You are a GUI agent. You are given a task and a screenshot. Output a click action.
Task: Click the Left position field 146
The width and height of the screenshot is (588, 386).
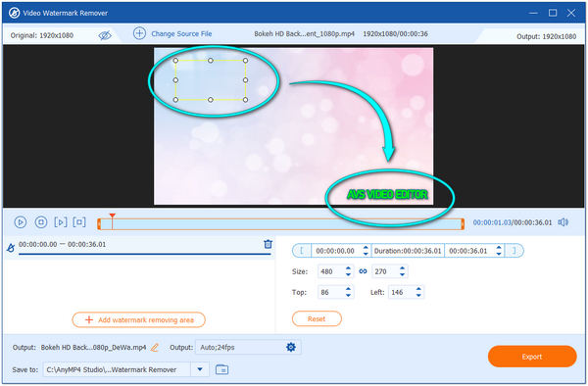point(401,292)
